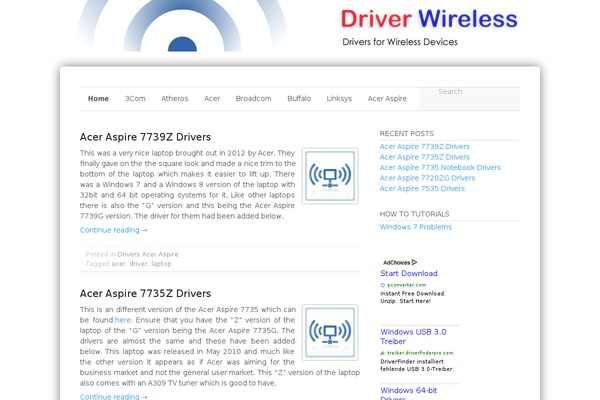Go to the Home menu item
The height and width of the screenshot is (400, 600).
[98, 98]
